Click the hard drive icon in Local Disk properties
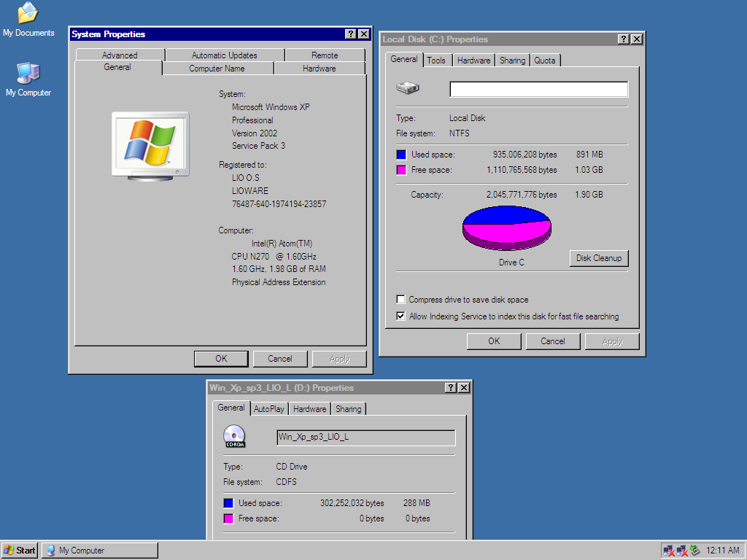Viewport: 747px width, 560px height. 407,87
